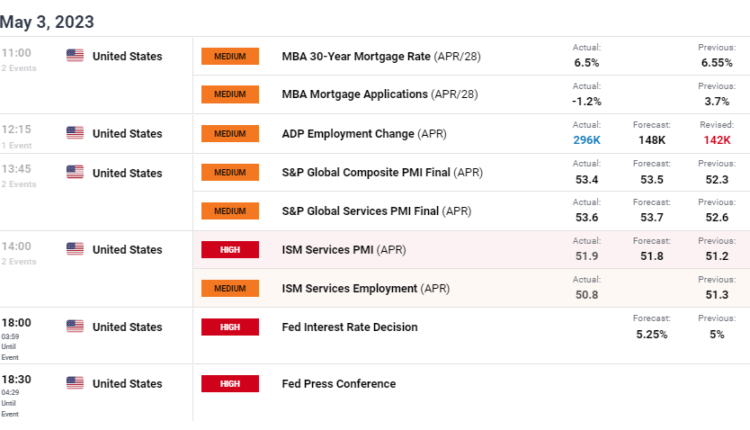This screenshot has height=430, width=750.
Task: Click the 296K actual value for ADP
Action: 587,140
